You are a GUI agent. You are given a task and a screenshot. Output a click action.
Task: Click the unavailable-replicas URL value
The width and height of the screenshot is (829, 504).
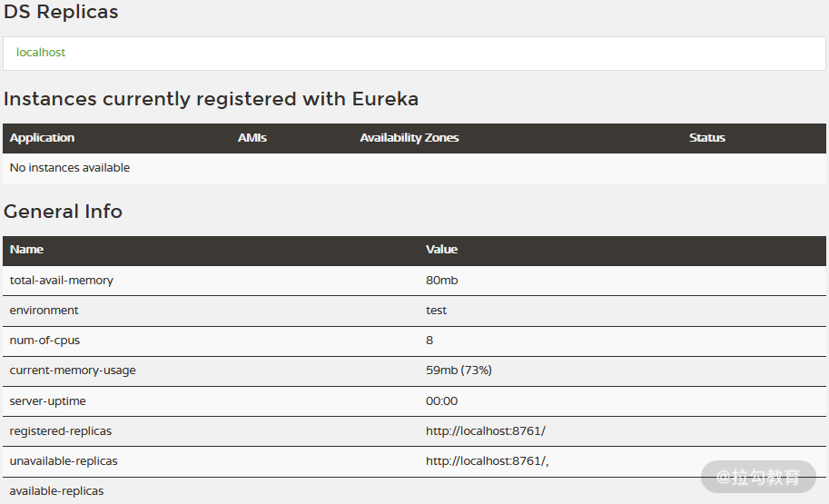[487, 461]
